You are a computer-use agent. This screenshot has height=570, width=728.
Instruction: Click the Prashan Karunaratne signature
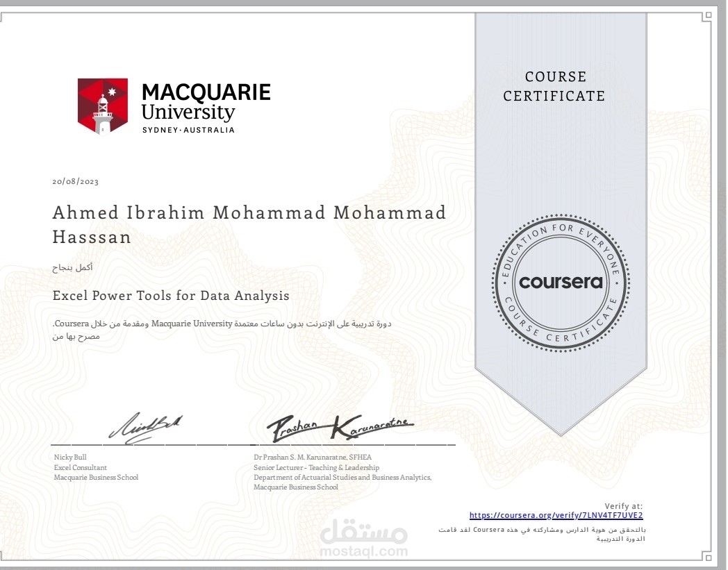pos(340,428)
